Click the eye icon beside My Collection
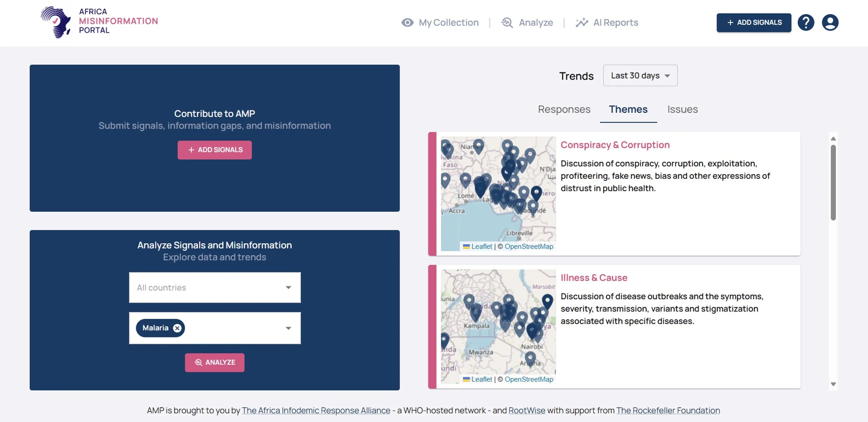Viewport: 868px width, 422px height. click(x=407, y=23)
